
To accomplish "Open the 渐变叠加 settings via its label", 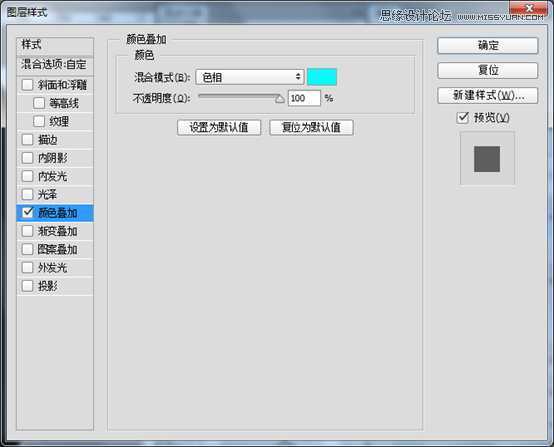I will coord(58,231).
